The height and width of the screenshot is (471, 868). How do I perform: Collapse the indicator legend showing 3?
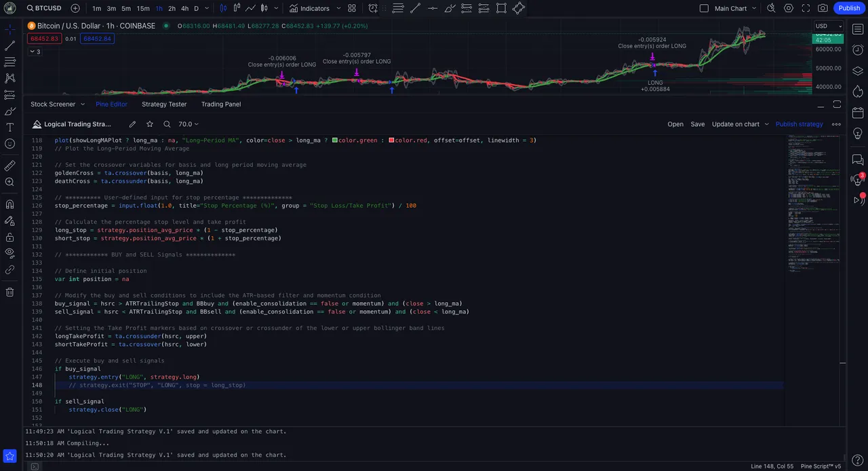pos(35,52)
